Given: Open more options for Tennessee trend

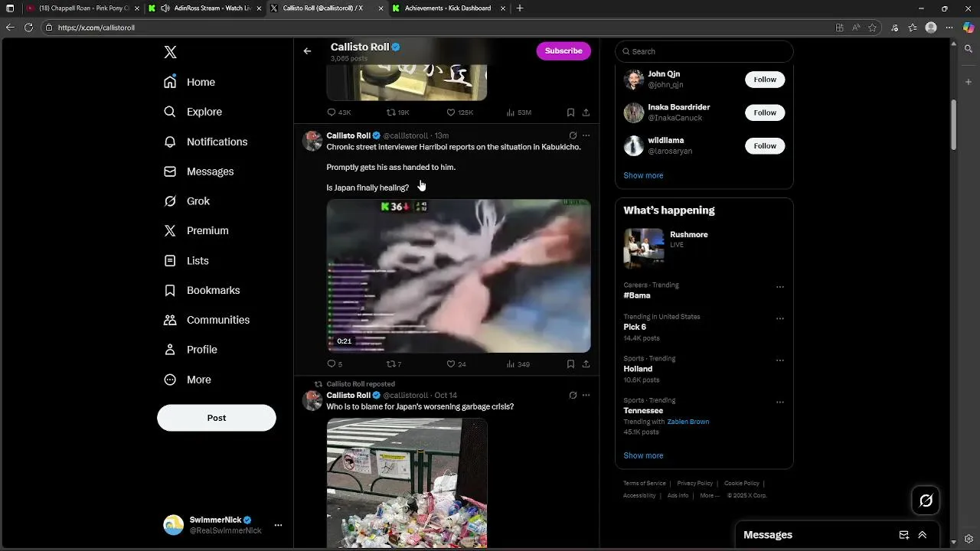Looking at the screenshot, I should pyautogui.click(x=780, y=402).
